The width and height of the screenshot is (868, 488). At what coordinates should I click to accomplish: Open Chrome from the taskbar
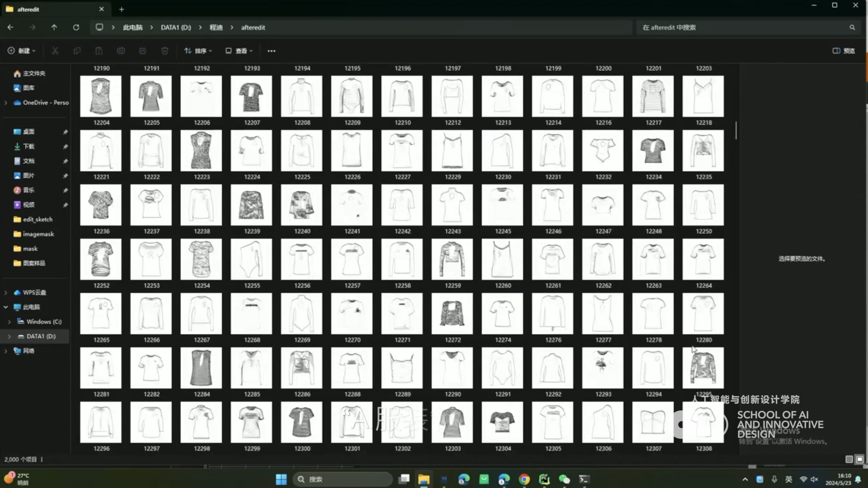point(524,479)
